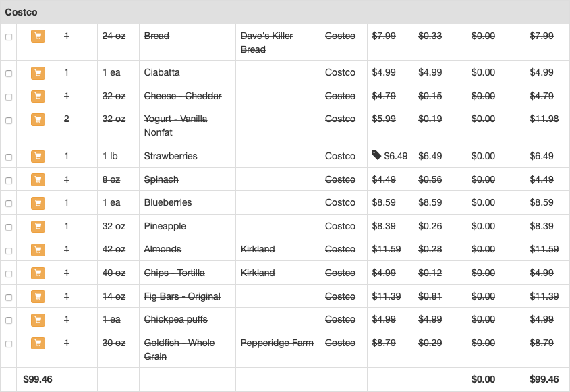Screen dimensions: 570x392
Task: Click the cart icon for Ciabatta row
Action: tap(38, 73)
